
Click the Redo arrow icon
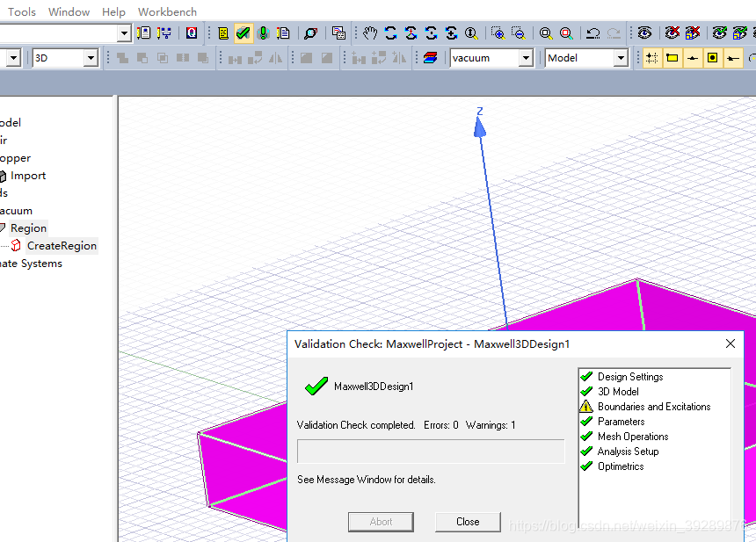pos(614,33)
